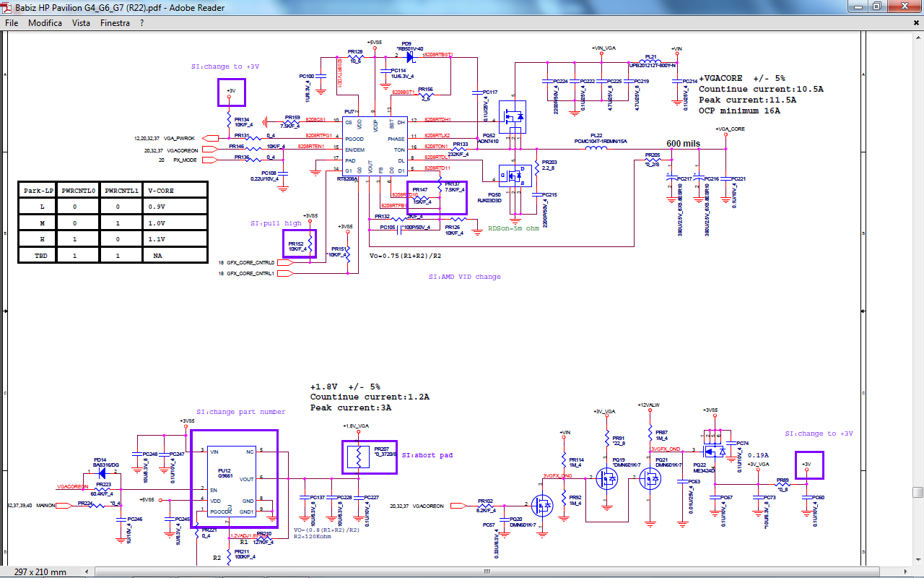Open the Vista menu
924x578 pixels.
(x=81, y=22)
